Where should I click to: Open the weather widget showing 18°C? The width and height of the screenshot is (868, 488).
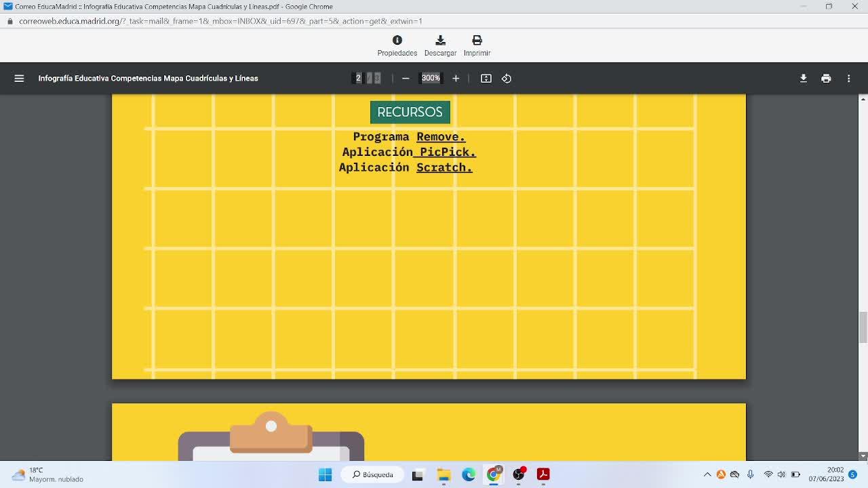tap(47, 474)
